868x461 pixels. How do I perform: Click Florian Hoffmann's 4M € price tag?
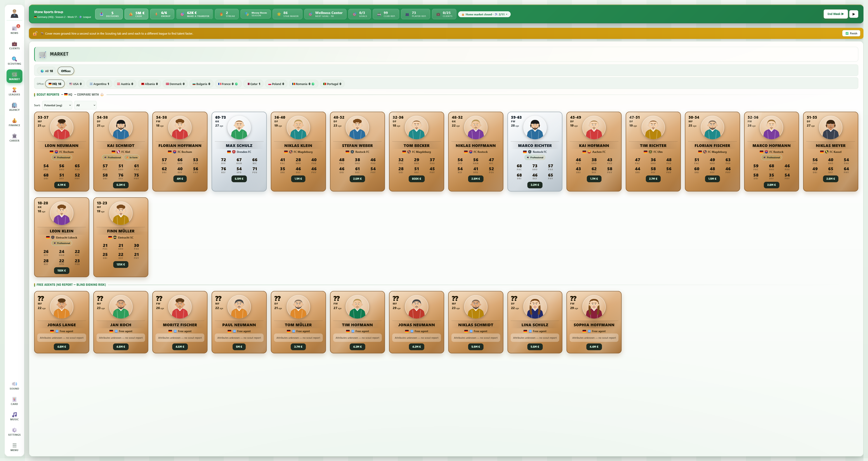click(180, 179)
